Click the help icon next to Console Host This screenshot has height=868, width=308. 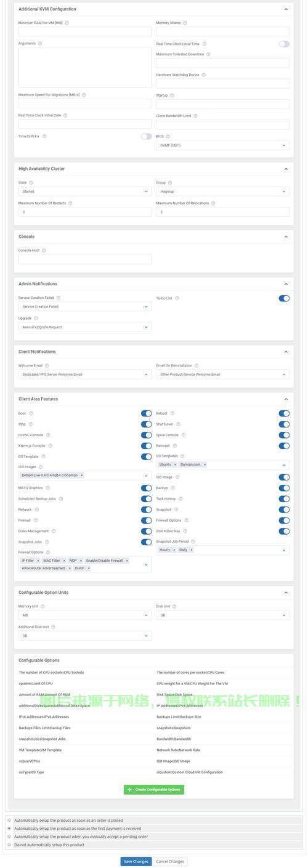click(44, 251)
